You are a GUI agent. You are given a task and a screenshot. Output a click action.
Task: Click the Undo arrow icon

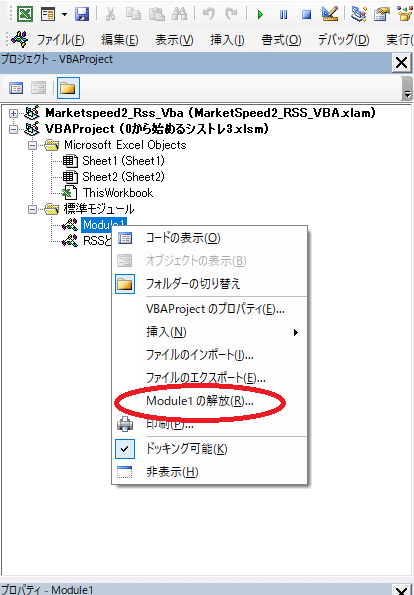coord(208,14)
